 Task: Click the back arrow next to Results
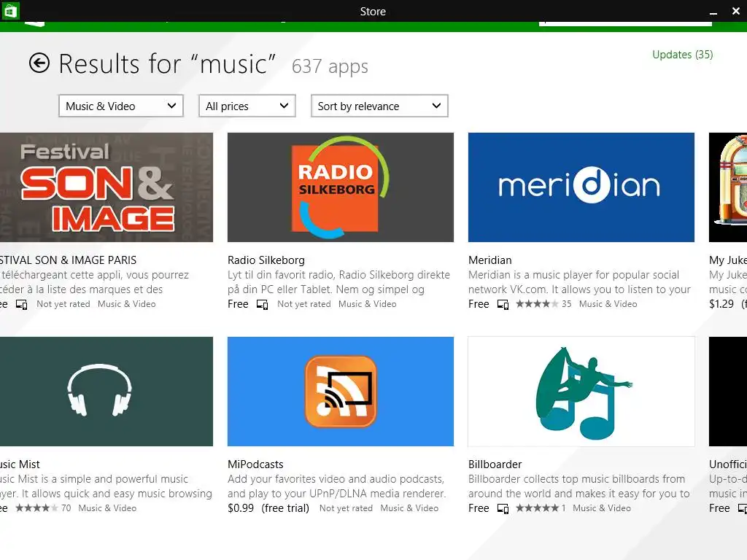click(x=39, y=63)
